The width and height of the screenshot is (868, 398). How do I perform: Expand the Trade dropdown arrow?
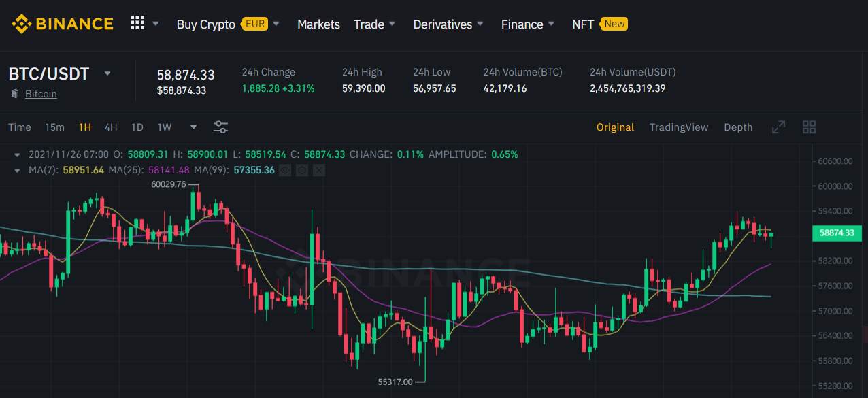392,24
